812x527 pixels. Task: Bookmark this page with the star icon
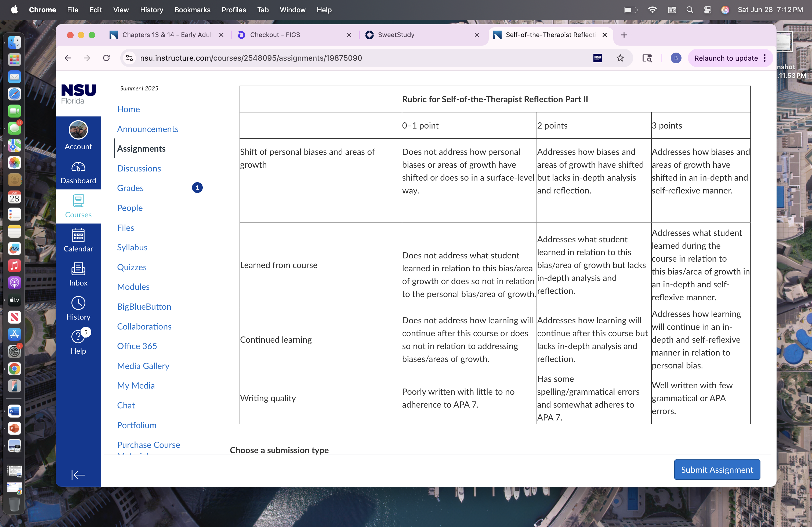pos(620,58)
